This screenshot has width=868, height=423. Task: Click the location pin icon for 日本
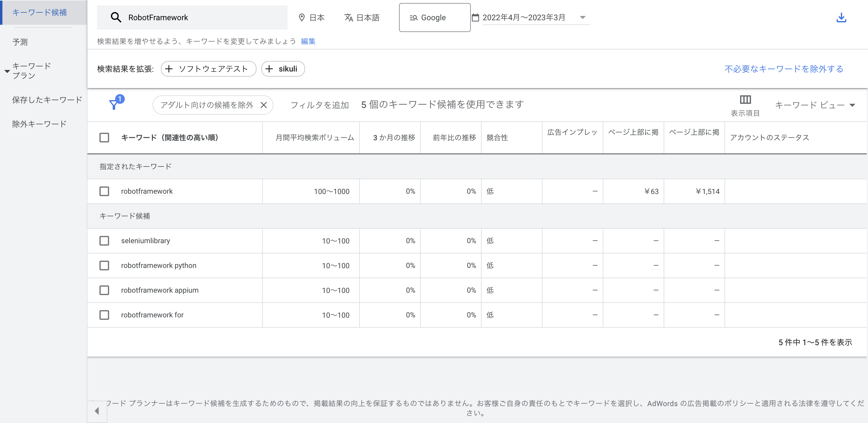click(302, 17)
